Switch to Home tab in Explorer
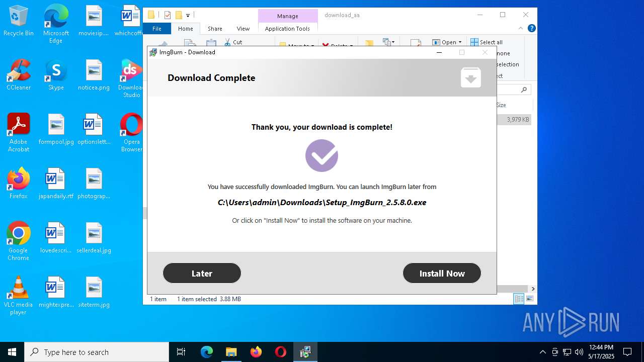Image resolution: width=644 pixels, height=362 pixels. pyautogui.click(x=186, y=29)
